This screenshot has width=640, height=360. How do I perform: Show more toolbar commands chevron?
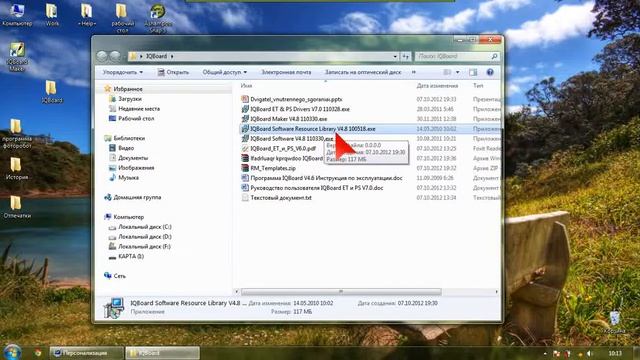[x=413, y=72]
